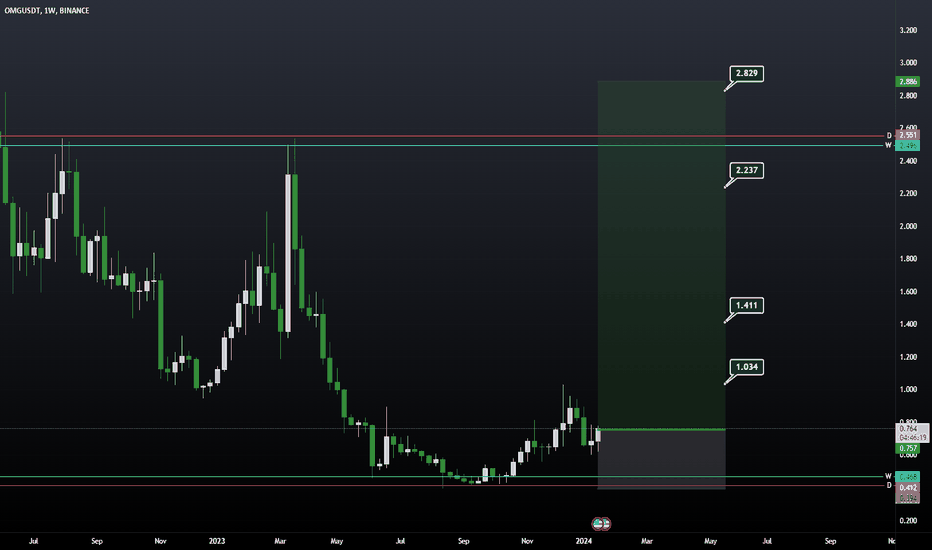This screenshot has height=550, width=932.
Task: Select the green long position profit zone
Action: 662,254
